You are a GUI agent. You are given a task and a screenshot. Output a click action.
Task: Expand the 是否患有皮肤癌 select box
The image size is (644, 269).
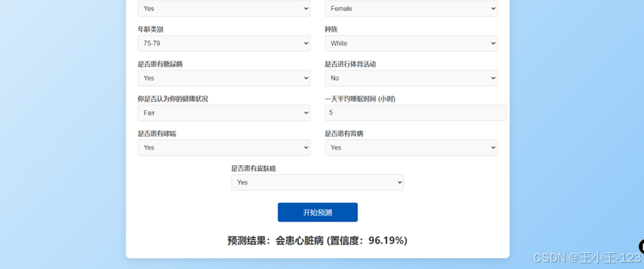318,182
